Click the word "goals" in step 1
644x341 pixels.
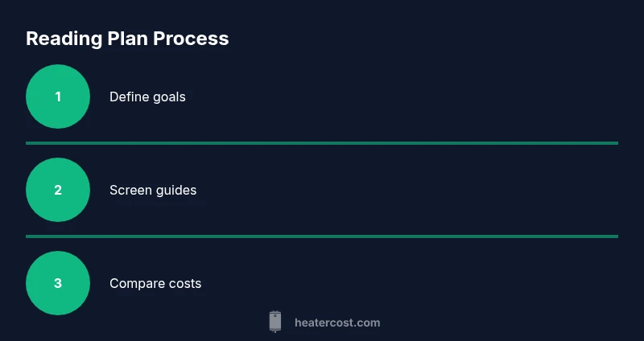click(169, 97)
